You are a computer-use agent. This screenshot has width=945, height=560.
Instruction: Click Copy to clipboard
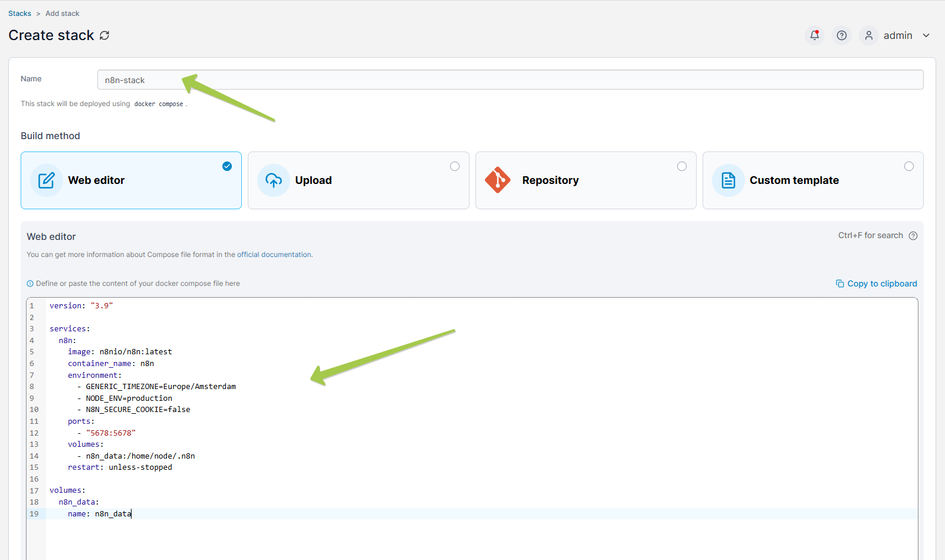(x=881, y=284)
